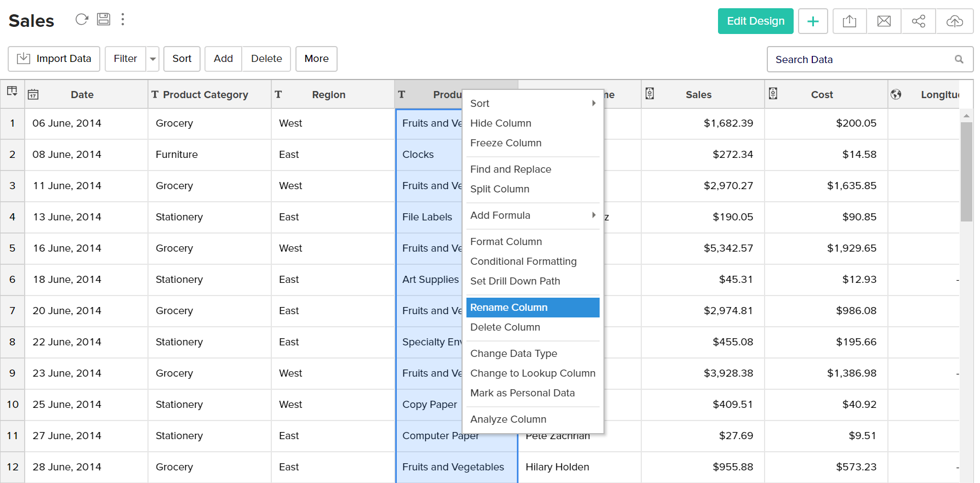
Task: Click the Edit Design button
Action: coord(755,21)
